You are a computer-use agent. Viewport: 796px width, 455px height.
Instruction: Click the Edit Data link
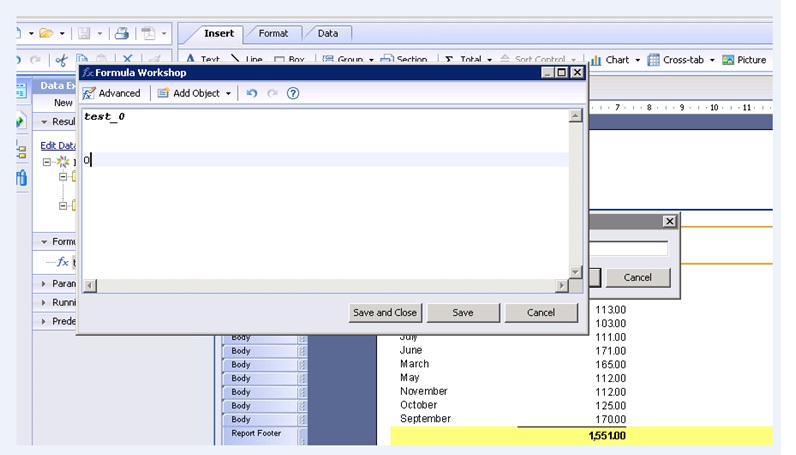[58, 146]
